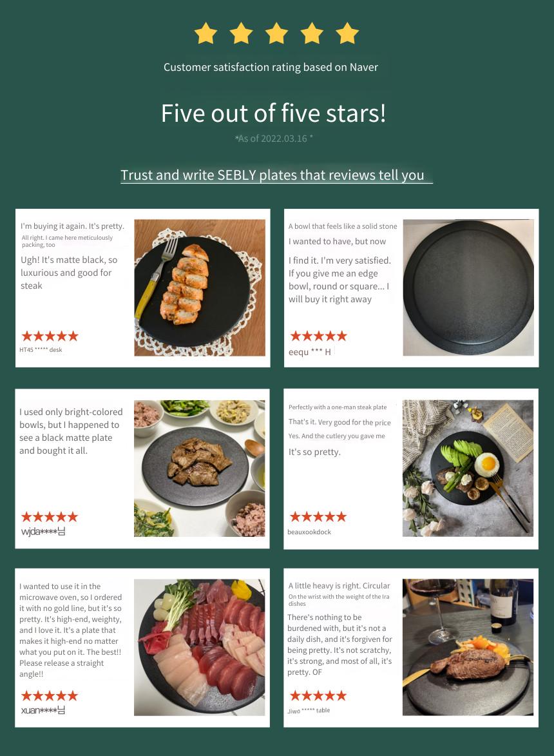Image resolution: width=554 pixels, height=756 pixels.
Task: Open the sliced chicken on black plate photo
Action: [x=200, y=288]
